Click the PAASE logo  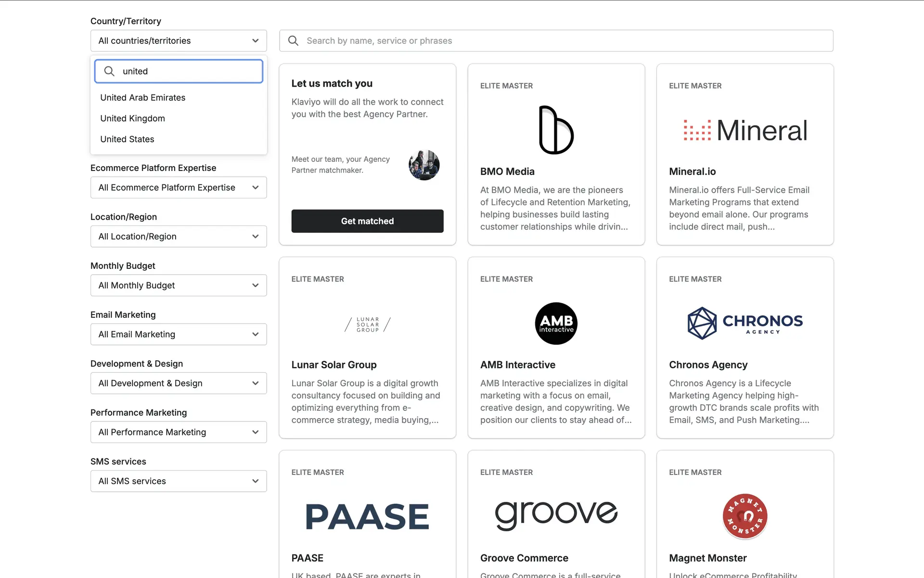coord(367,516)
